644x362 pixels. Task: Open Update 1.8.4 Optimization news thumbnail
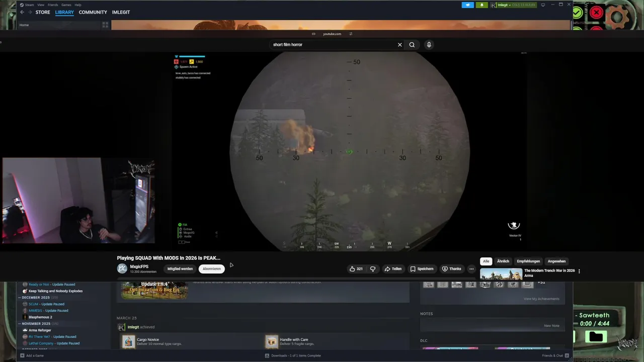pos(154,290)
